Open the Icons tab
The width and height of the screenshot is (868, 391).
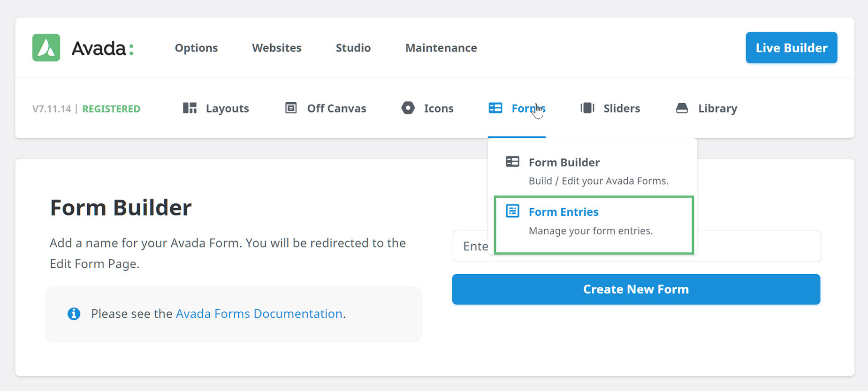click(x=439, y=108)
